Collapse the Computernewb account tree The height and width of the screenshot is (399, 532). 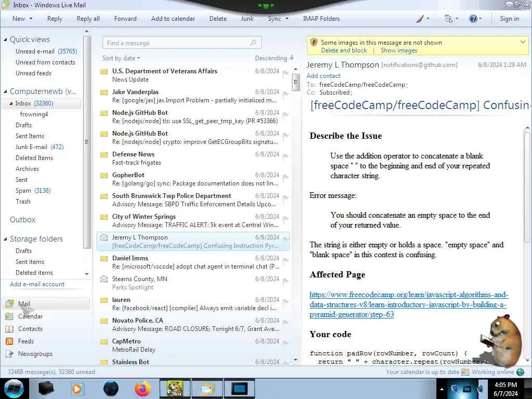5,91
